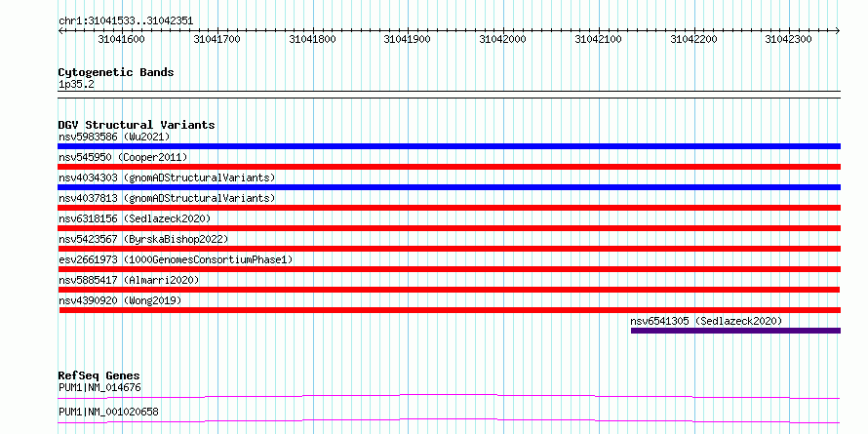Select the purple nsv6541305 (Sedlazeck2020) variant bar

pos(735,331)
